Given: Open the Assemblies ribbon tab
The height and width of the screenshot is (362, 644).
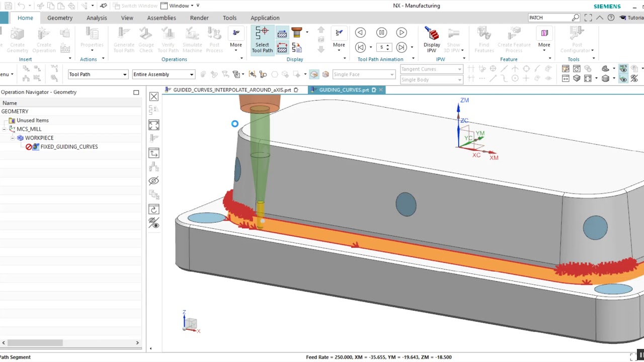Looking at the screenshot, I should click(x=162, y=18).
